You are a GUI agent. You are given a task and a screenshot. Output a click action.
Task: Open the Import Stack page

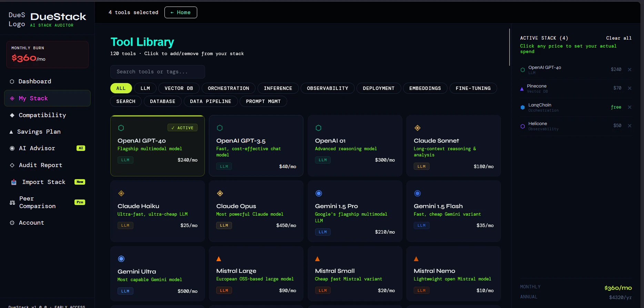[47, 182]
